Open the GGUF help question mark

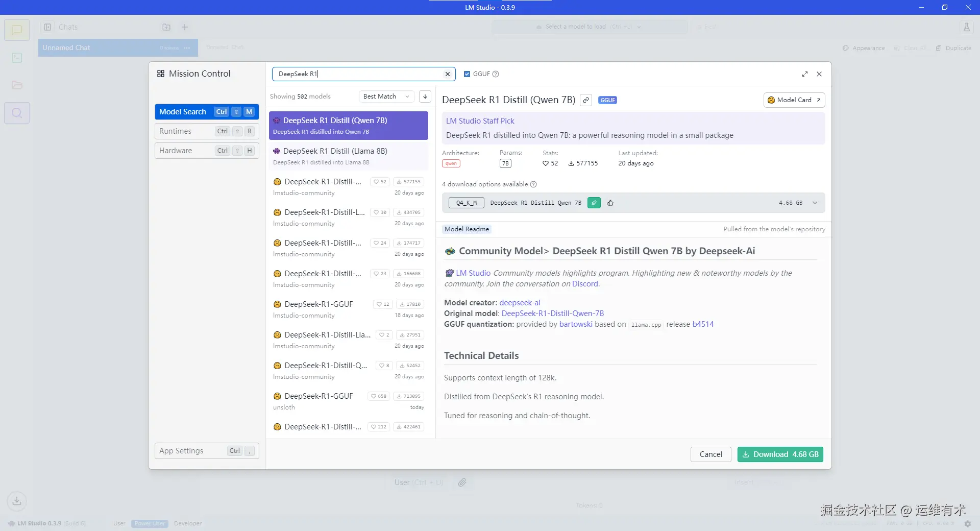[x=496, y=74]
